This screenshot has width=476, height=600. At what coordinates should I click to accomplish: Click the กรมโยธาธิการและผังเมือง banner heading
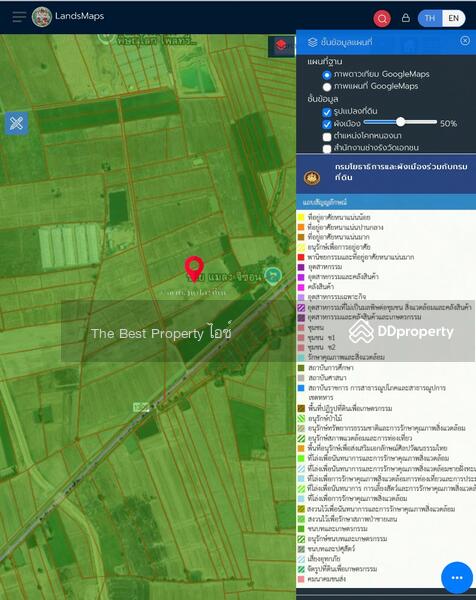[x=401, y=172]
